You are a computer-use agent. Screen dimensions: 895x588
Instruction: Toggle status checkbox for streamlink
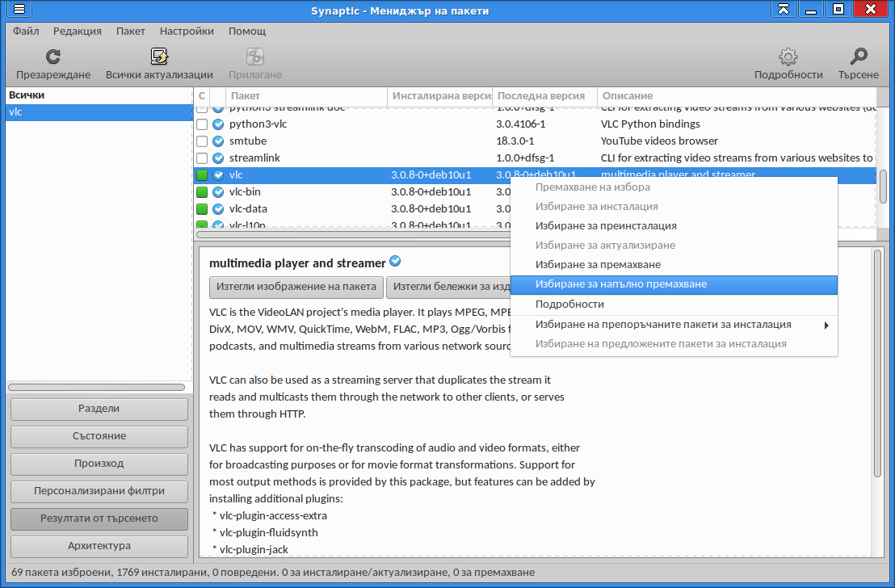coord(202,158)
